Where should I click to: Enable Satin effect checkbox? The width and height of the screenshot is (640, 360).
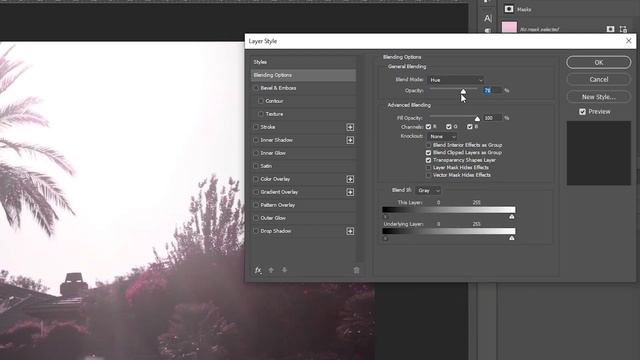[x=256, y=166]
